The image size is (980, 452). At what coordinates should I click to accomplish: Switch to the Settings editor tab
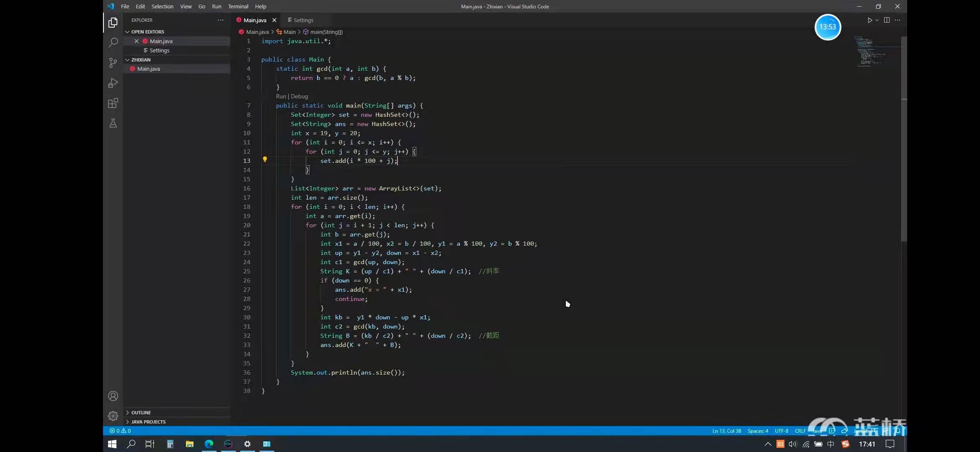303,20
